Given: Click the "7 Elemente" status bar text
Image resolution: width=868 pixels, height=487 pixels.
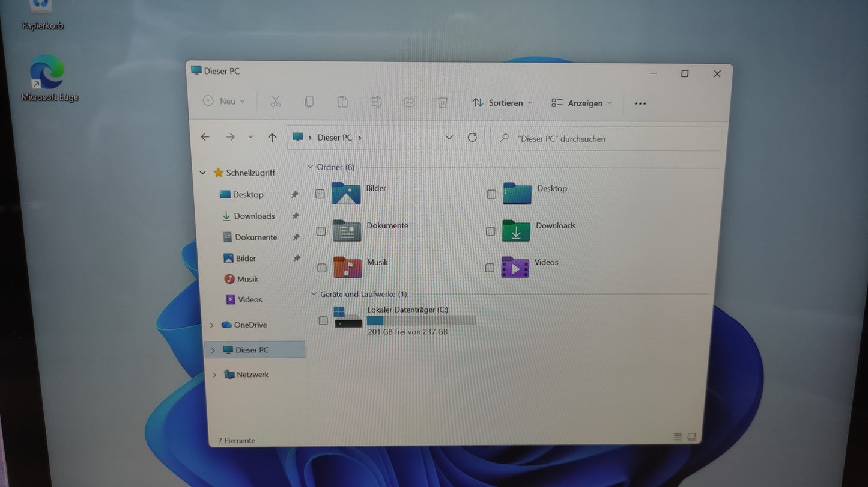Looking at the screenshot, I should pos(237,440).
